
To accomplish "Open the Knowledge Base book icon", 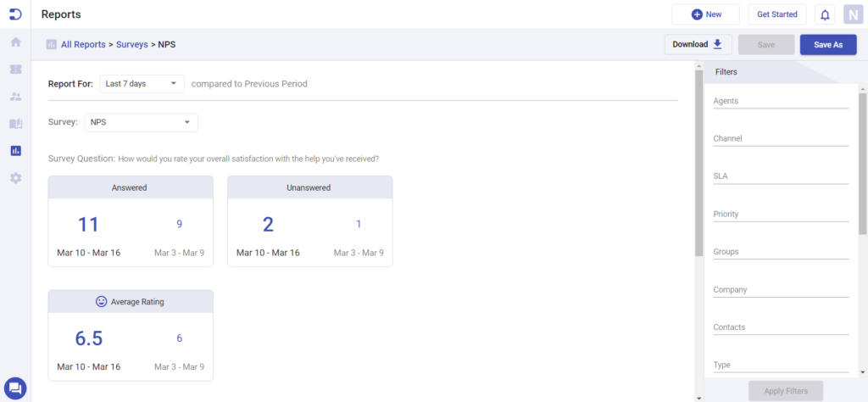I will (15, 124).
